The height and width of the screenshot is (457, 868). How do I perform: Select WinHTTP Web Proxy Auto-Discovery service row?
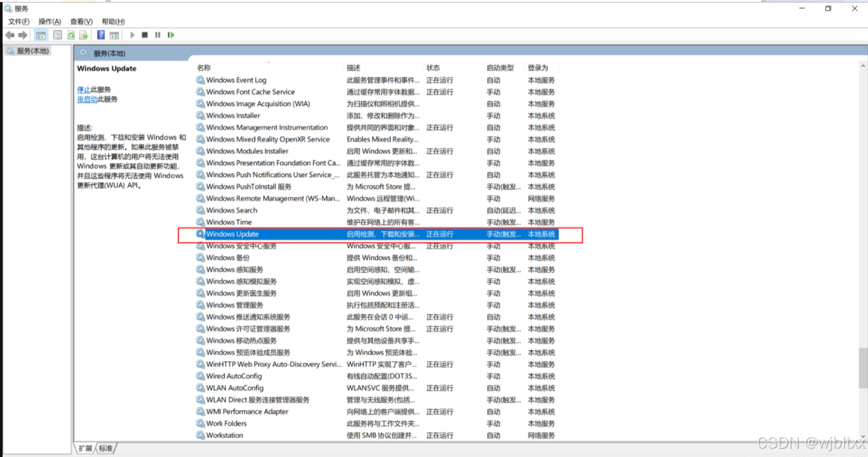(377, 364)
